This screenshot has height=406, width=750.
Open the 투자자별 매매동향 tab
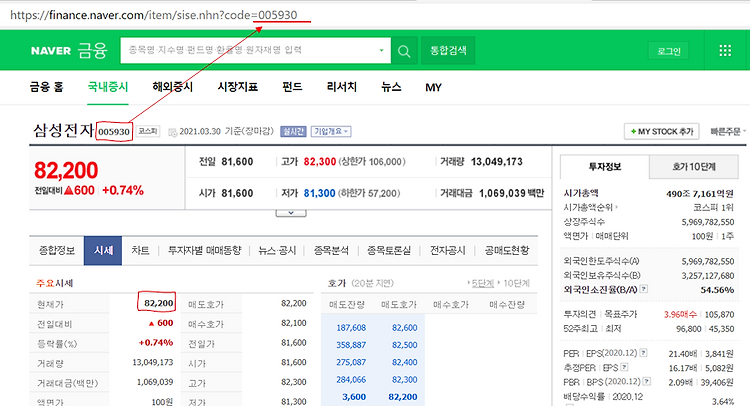[x=204, y=251]
